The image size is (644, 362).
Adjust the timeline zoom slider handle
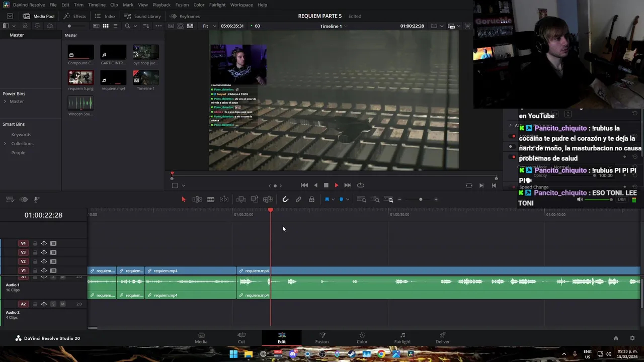[421, 200]
